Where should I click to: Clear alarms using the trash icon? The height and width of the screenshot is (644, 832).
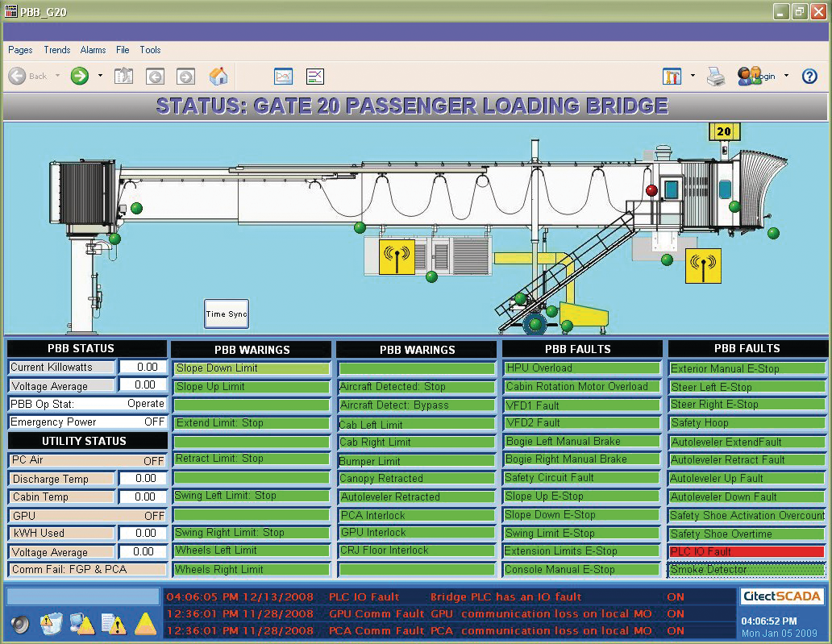click(x=51, y=622)
